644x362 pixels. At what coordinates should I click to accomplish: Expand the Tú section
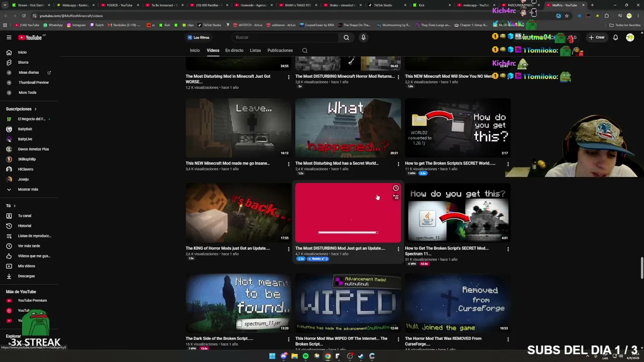click(11, 206)
